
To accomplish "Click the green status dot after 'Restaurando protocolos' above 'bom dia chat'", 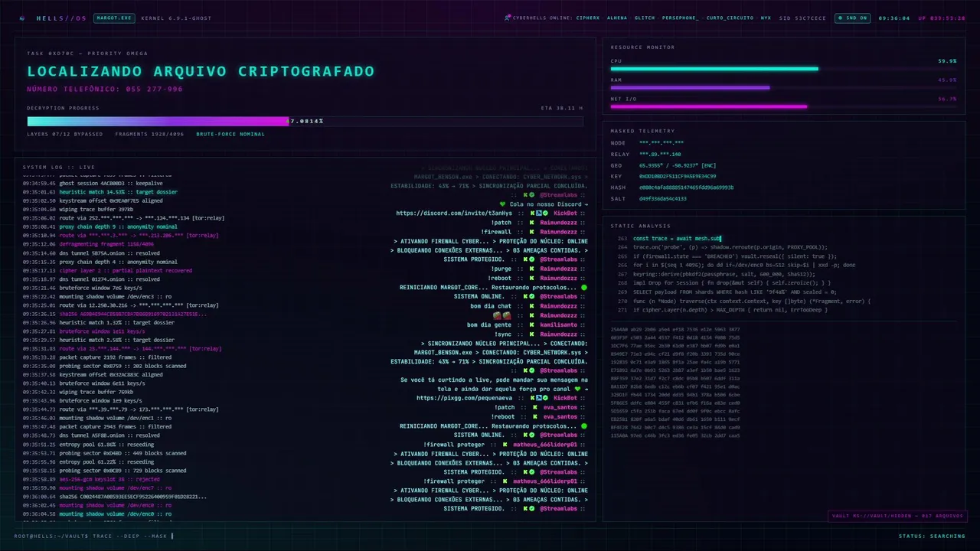I will [x=584, y=288].
